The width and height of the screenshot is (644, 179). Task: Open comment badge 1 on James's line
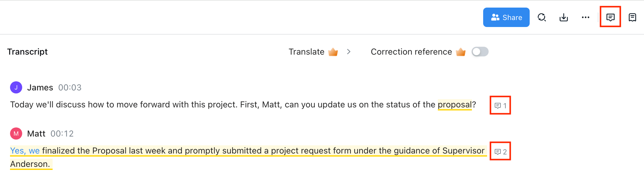click(x=500, y=106)
